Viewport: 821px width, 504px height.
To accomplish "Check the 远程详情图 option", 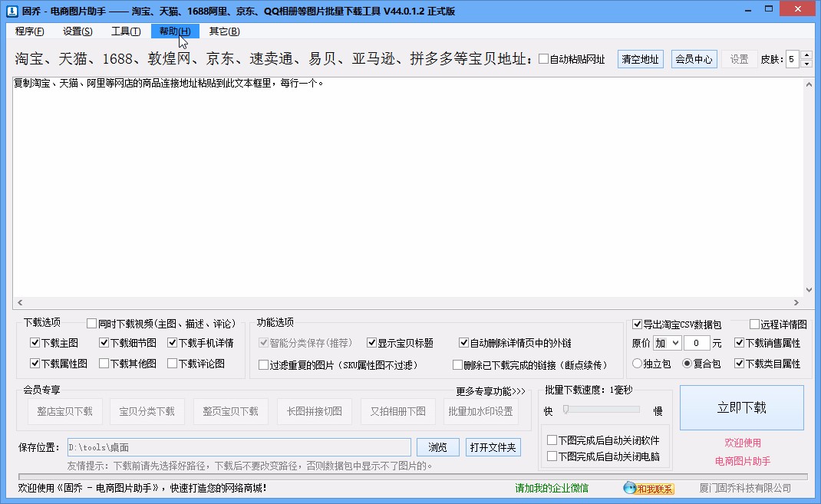I will coord(754,324).
